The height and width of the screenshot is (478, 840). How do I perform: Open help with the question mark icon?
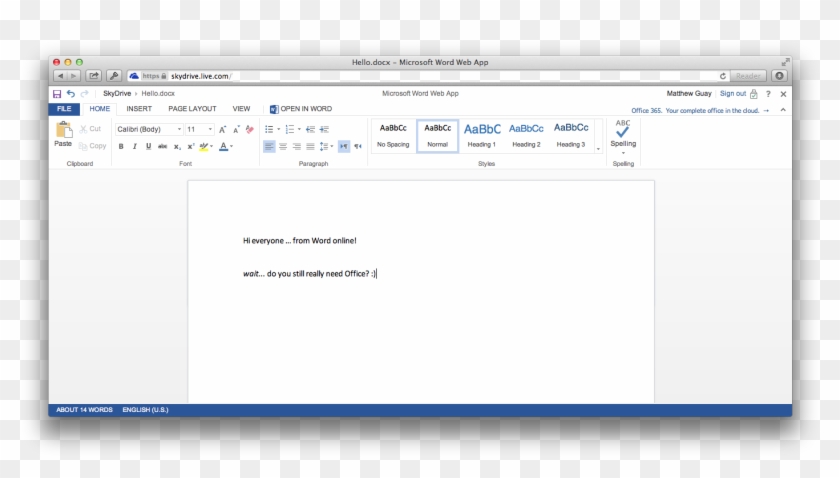coord(768,94)
